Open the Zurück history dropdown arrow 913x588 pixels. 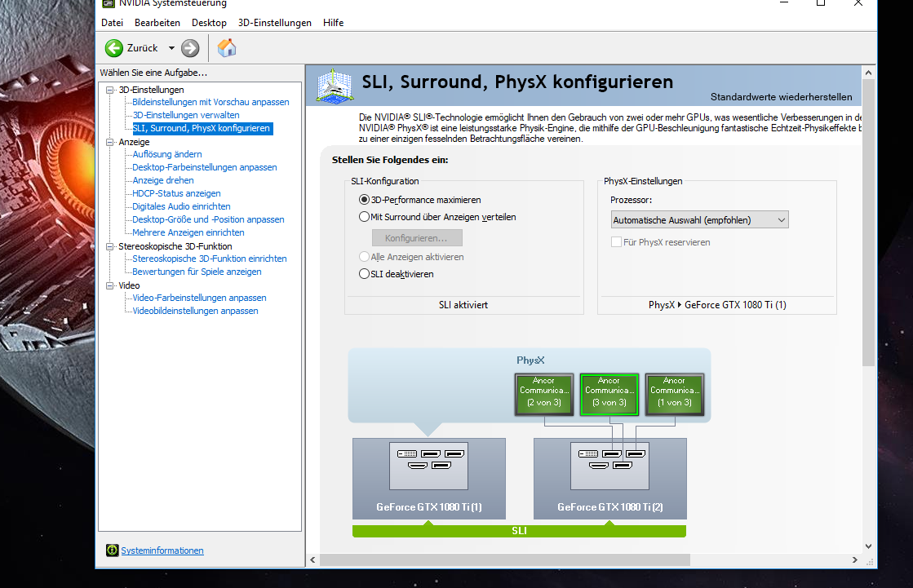click(171, 48)
